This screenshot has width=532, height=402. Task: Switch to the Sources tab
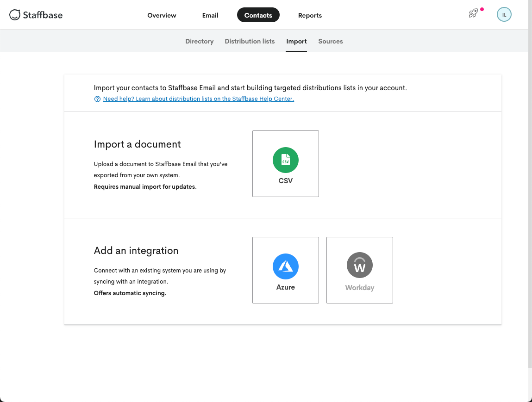pos(331,41)
